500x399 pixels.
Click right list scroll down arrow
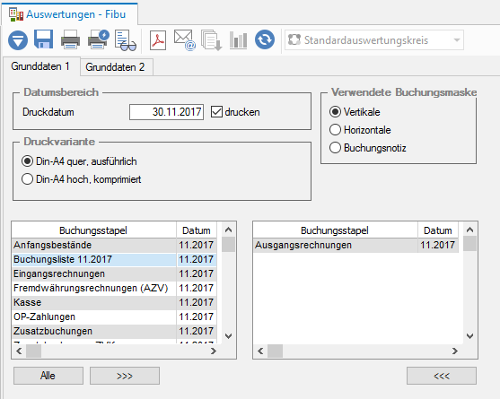pos(470,336)
